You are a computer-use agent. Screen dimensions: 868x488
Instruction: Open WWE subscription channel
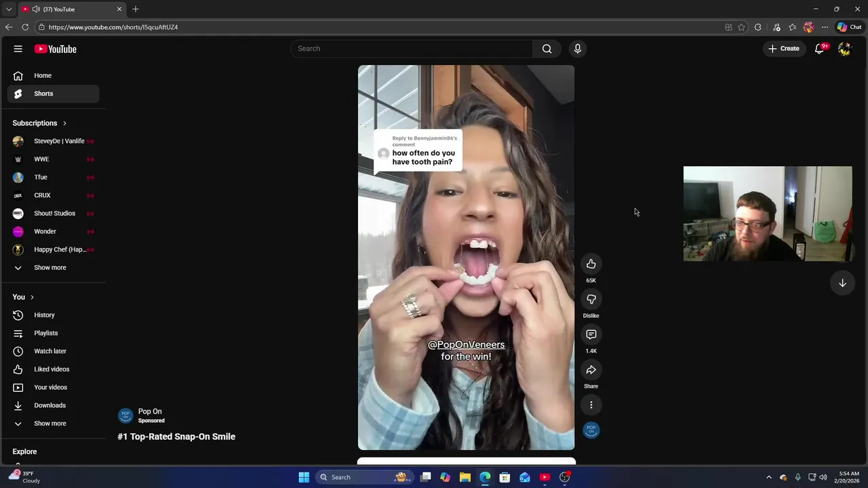(x=54, y=159)
